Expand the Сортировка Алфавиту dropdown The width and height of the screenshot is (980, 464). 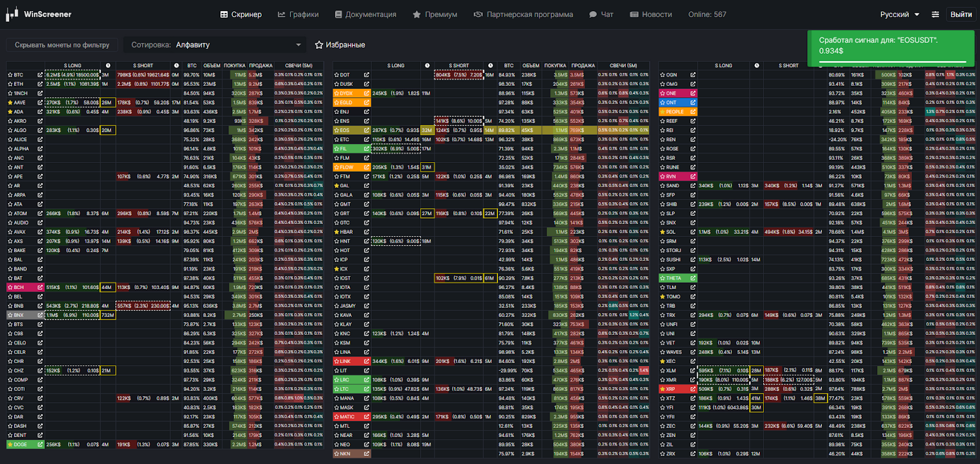click(x=214, y=45)
